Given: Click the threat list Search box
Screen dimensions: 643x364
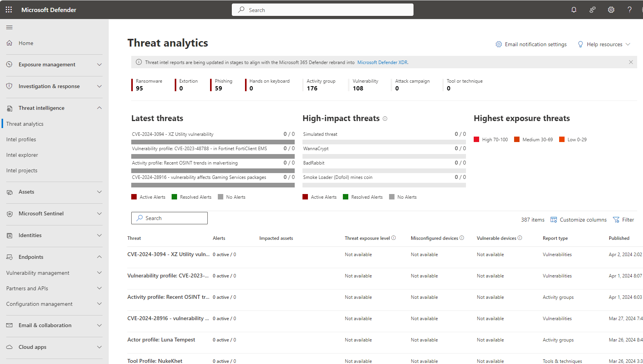Looking at the screenshot, I should click(x=169, y=218).
